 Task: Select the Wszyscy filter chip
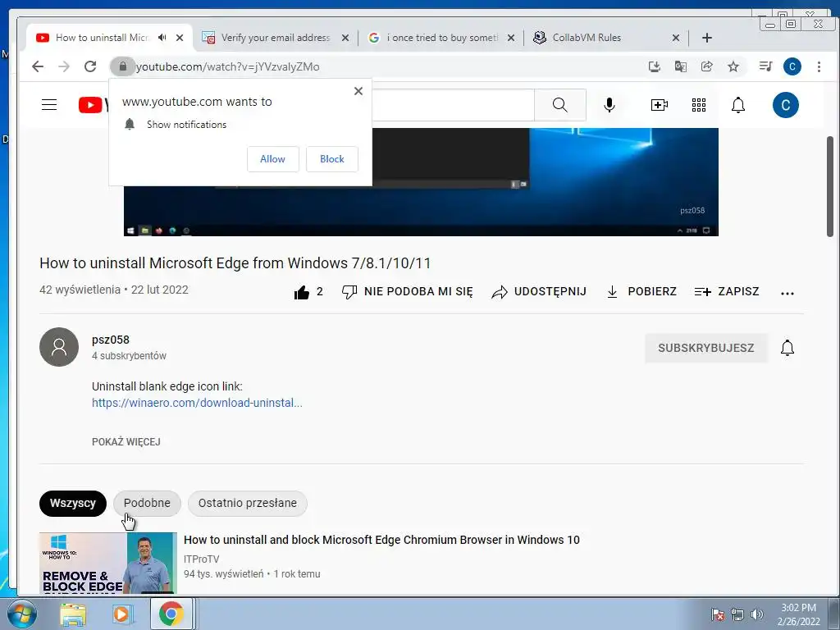[73, 504]
